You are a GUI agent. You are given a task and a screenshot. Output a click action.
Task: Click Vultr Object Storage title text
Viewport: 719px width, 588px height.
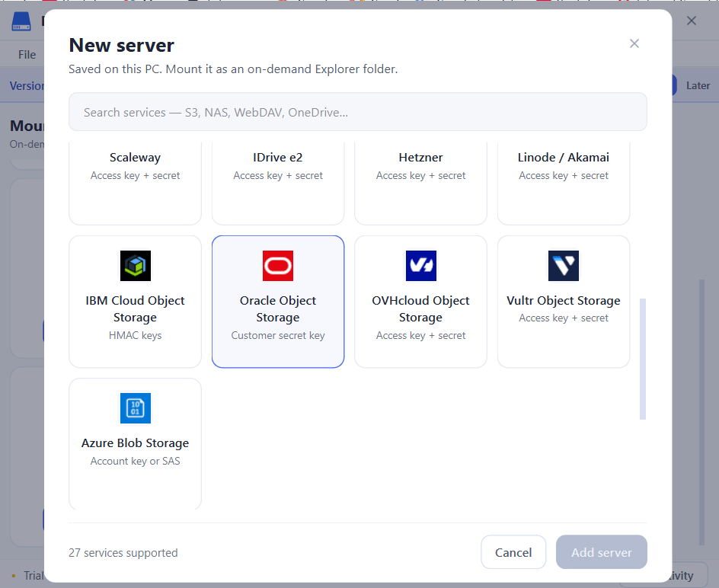coord(564,300)
